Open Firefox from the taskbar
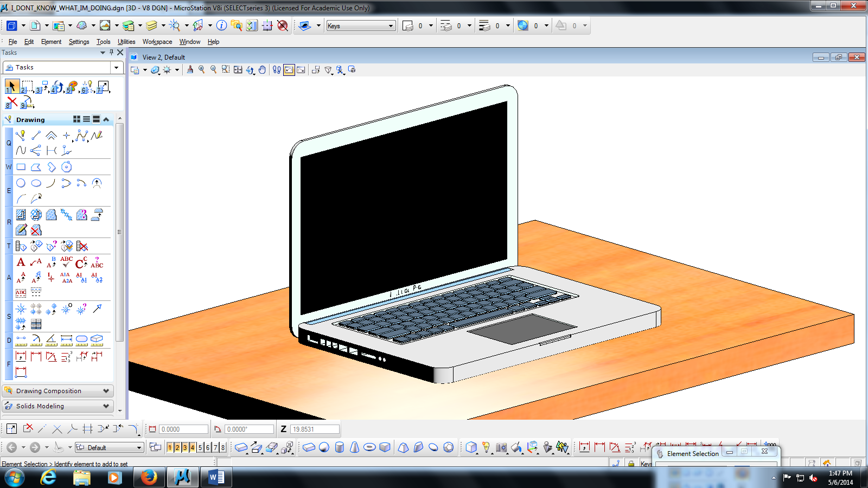Viewport: 868px width, 488px height. (148, 477)
